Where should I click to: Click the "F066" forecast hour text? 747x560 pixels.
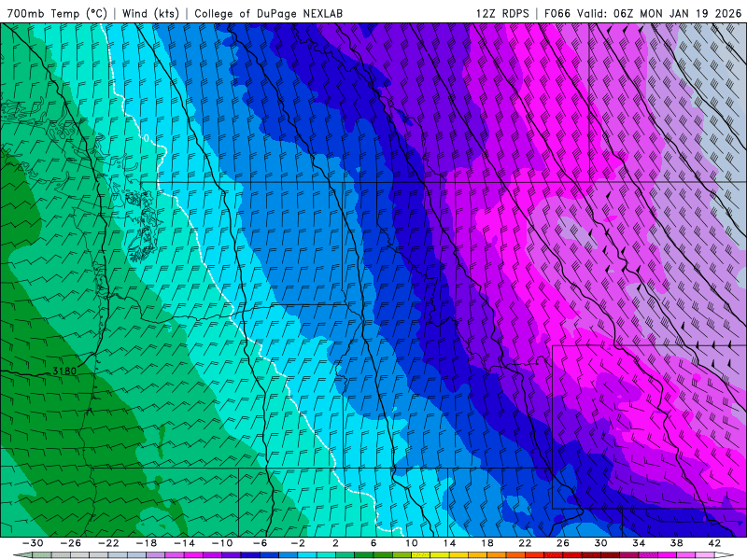pos(557,13)
